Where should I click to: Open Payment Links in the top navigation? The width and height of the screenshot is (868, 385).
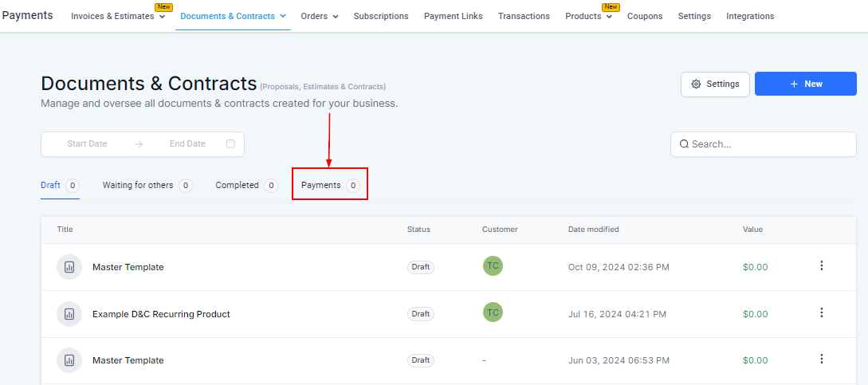[x=453, y=16]
